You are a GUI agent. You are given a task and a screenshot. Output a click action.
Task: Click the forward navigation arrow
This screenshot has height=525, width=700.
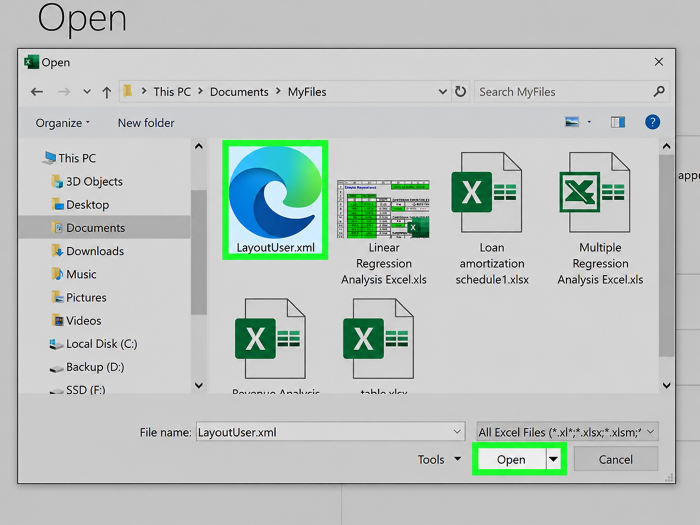point(64,92)
